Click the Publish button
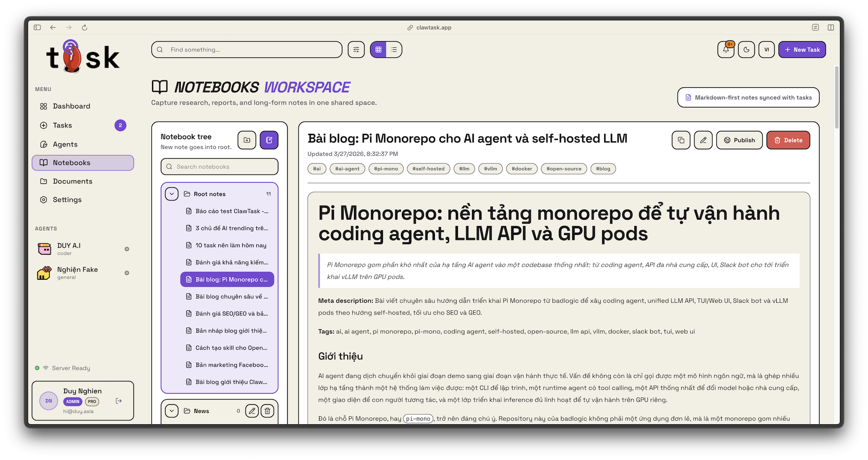 coord(739,140)
